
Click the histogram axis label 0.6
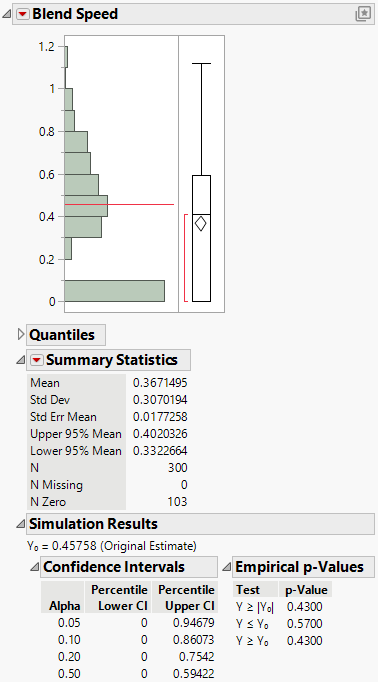(47, 174)
